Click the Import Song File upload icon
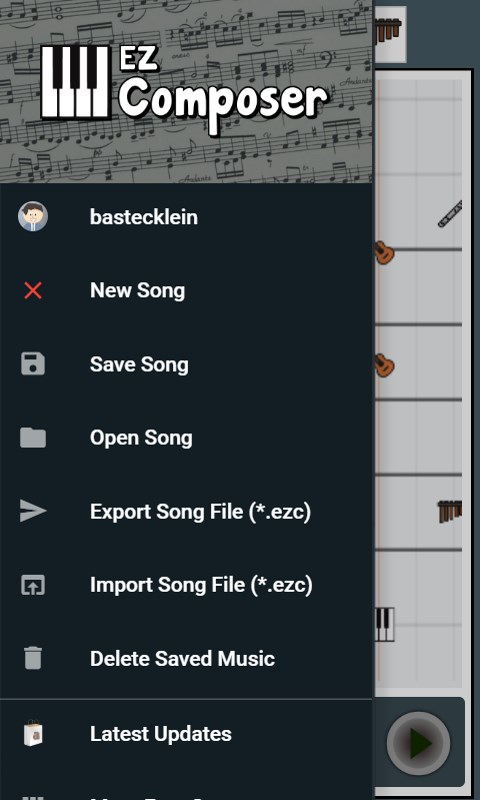 pyautogui.click(x=33, y=585)
